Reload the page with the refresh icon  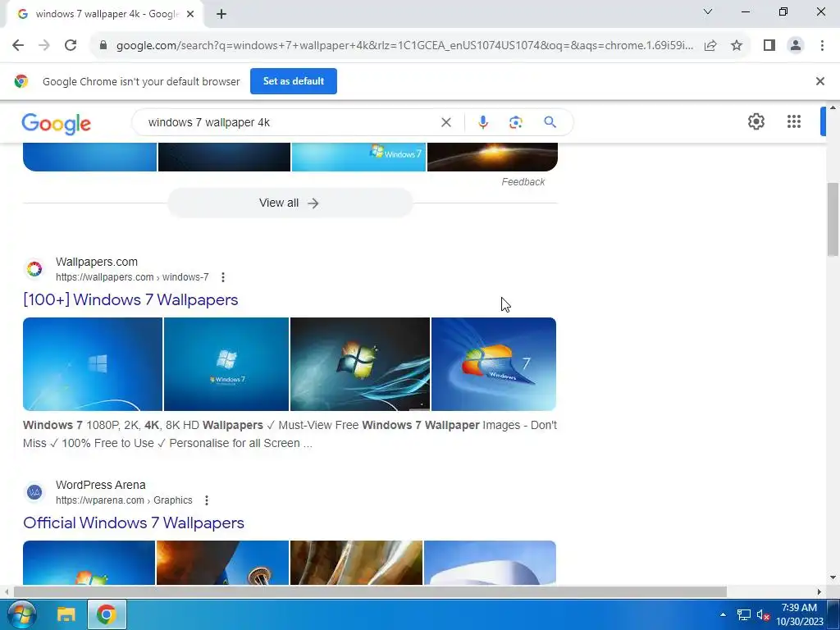pos(71,46)
